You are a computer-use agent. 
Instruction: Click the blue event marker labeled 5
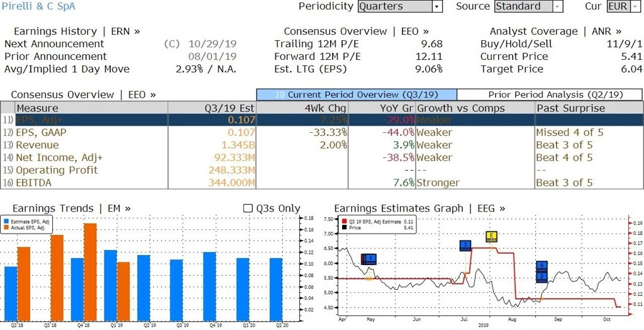[541, 266]
